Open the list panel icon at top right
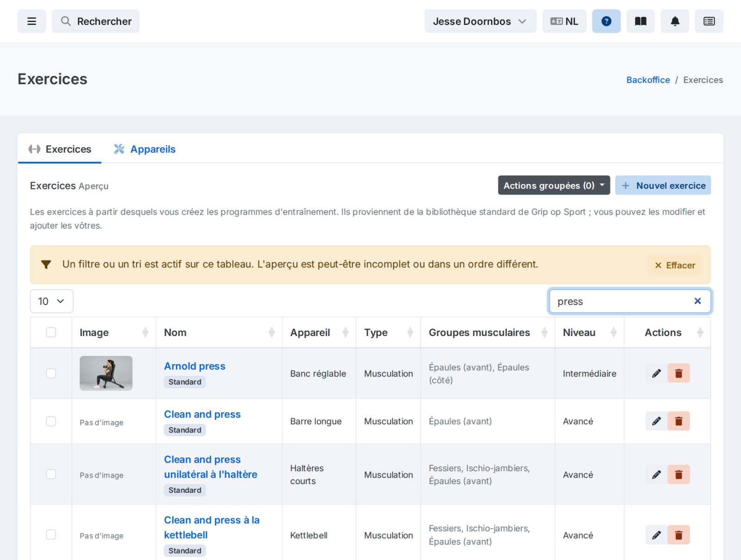The height and width of the screenshot is (560, 741). [709, 21]
